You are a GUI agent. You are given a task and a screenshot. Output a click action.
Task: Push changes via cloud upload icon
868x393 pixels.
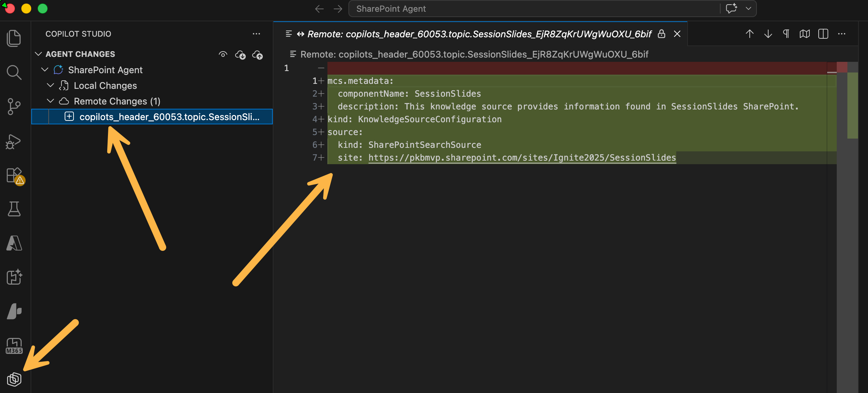click(x=258, y=55)
